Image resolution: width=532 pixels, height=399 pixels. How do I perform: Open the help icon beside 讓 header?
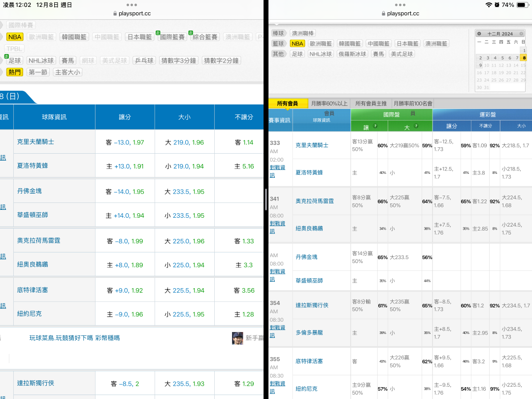click(375, 126)
